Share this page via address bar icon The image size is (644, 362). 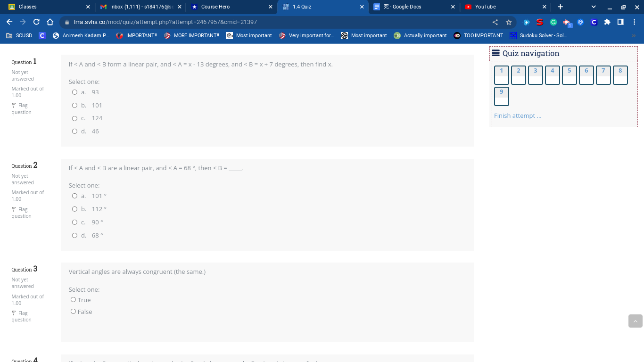pos(495,22)
